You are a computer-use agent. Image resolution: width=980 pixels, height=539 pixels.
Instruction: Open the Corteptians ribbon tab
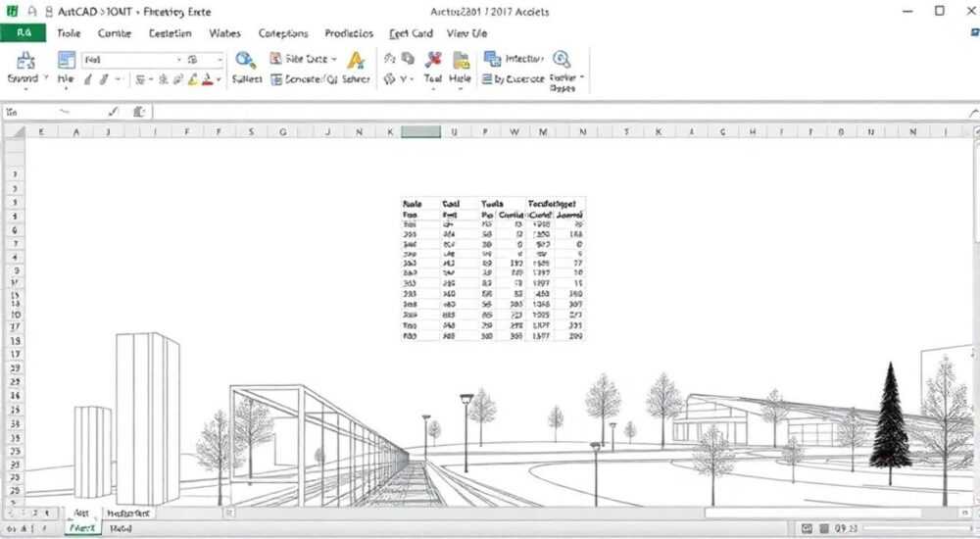(283, 33)
